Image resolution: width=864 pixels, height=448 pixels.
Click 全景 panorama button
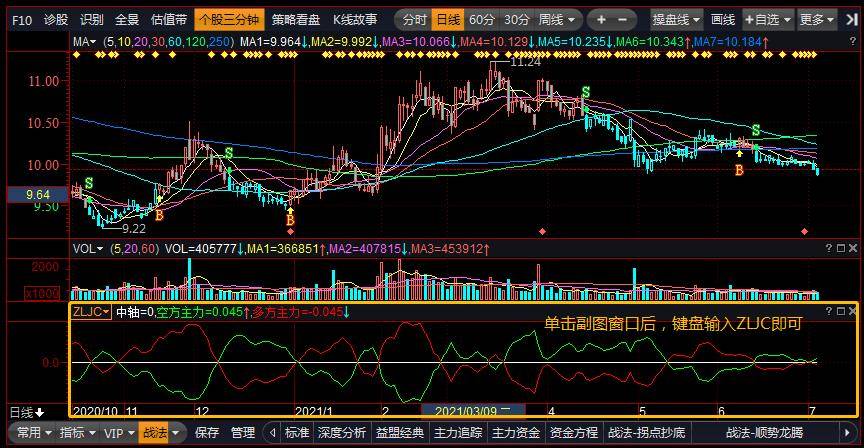point(127,20)
